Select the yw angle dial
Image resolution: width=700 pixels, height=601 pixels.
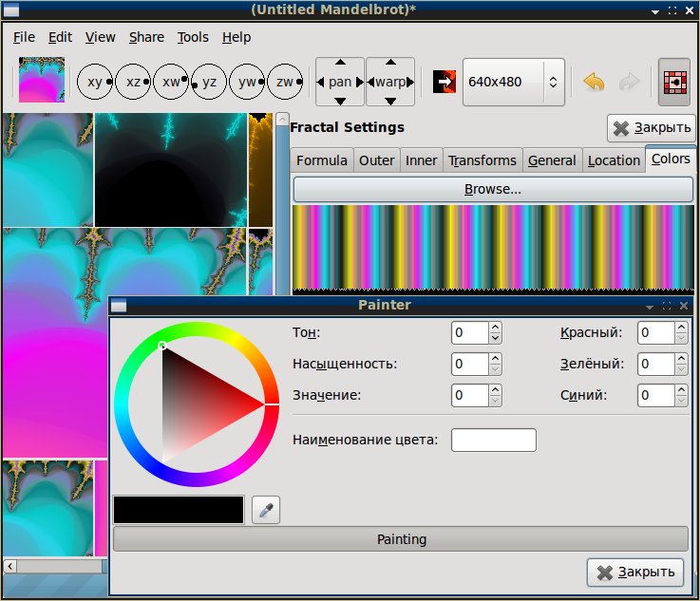[x=247, y=82]
